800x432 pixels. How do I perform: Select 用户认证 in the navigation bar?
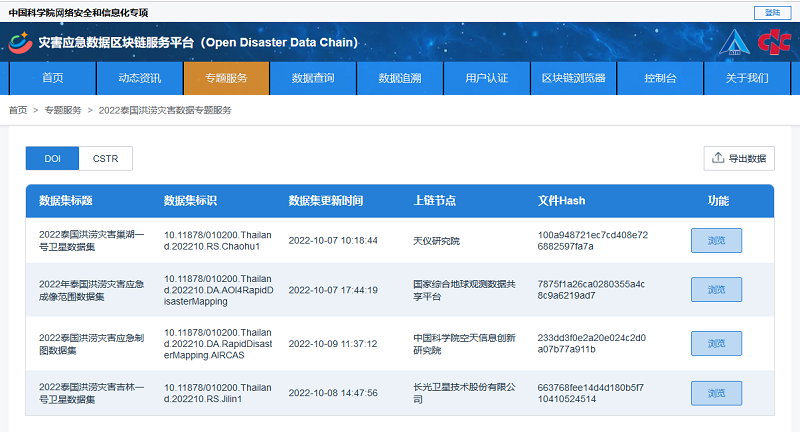[487, 78]
